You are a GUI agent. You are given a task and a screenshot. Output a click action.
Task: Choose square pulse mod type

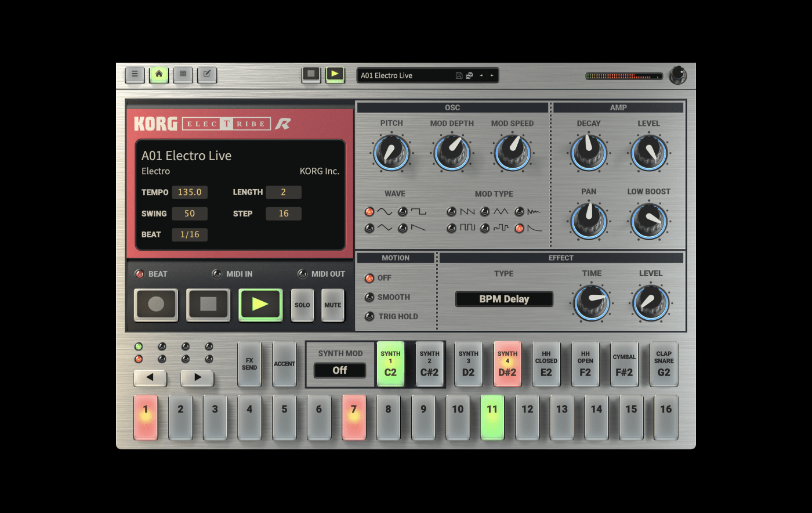pos(451,229)
